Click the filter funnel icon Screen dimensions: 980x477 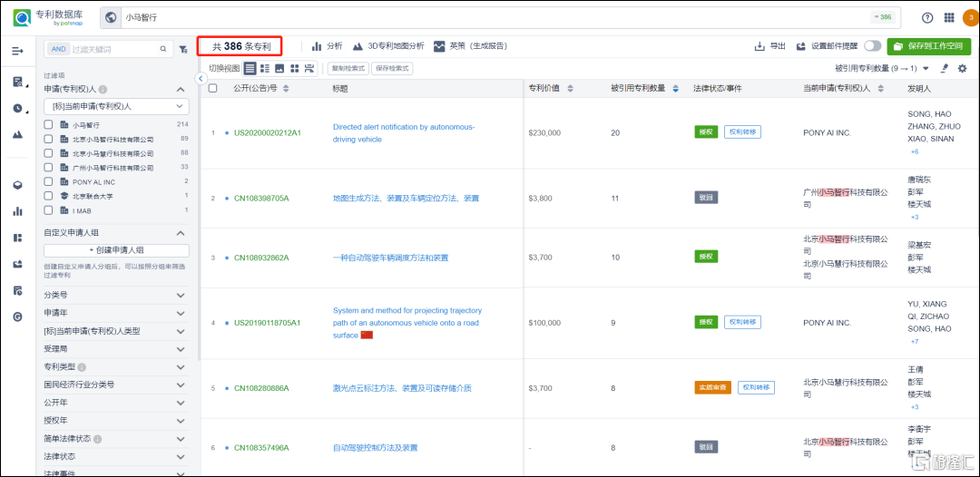point(183,49)
